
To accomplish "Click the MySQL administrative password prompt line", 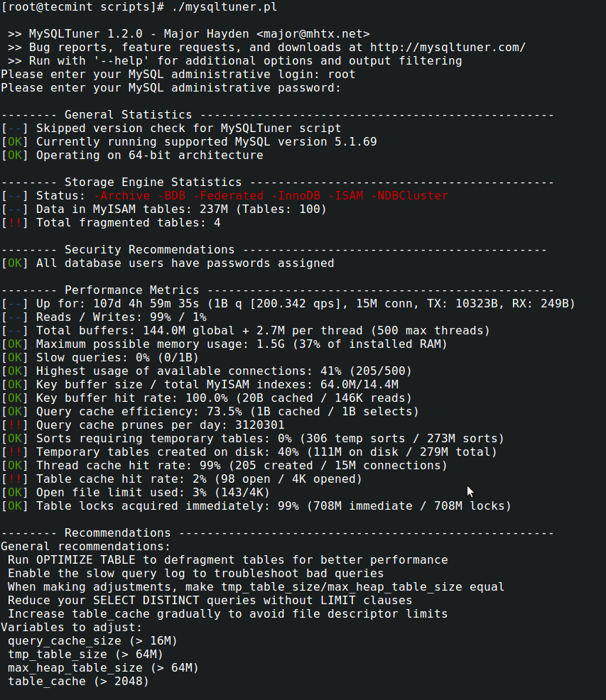I will [171, 88].
